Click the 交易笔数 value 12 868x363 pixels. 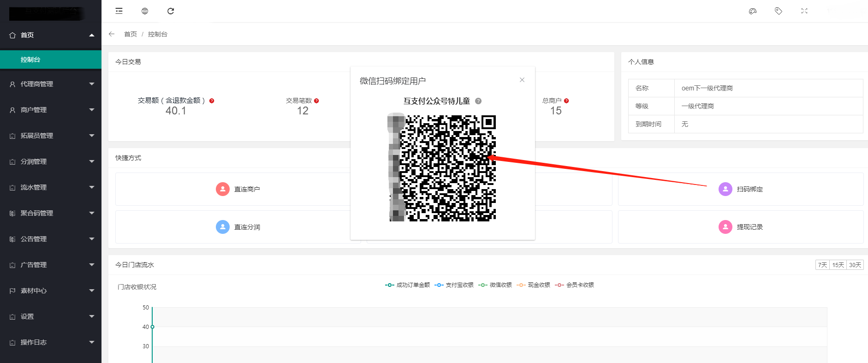[x=303, y=111]
